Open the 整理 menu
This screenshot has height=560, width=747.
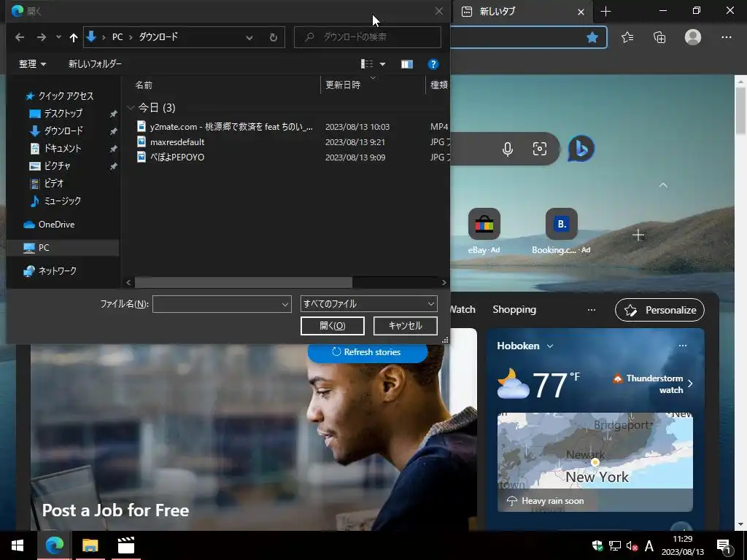[32, 64]
